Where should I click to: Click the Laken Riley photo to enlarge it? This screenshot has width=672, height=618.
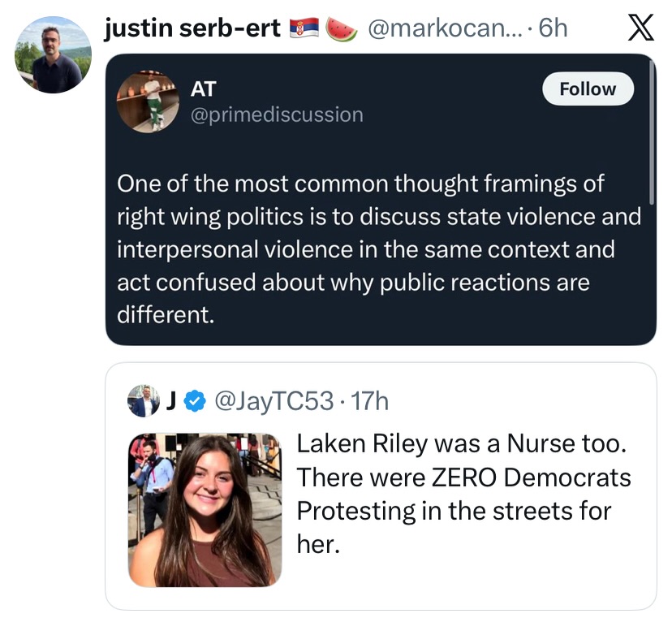[205, 509]
